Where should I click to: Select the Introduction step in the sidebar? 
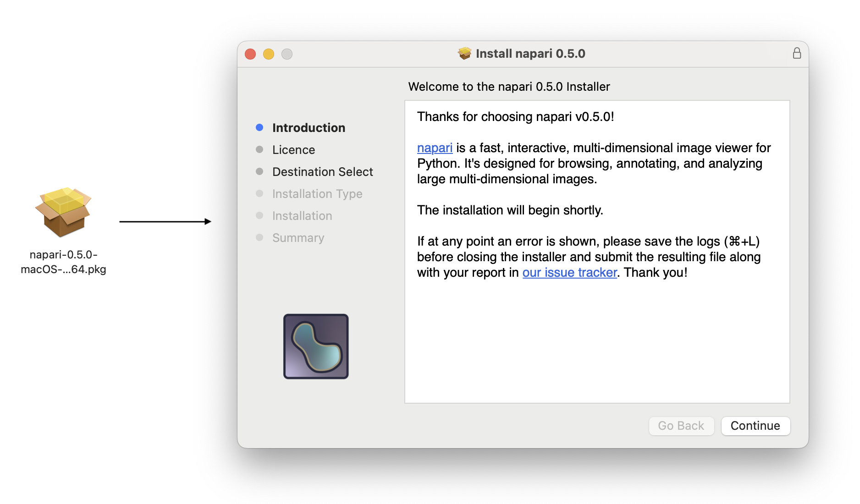[x=309, y=127]
